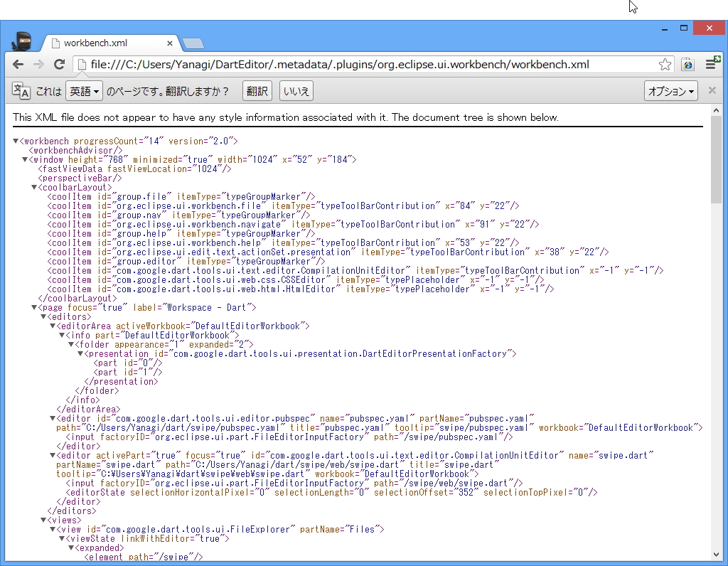Collapse the pubspec.yaml editor node
This screenshot has height=566, width=728.
53,418
